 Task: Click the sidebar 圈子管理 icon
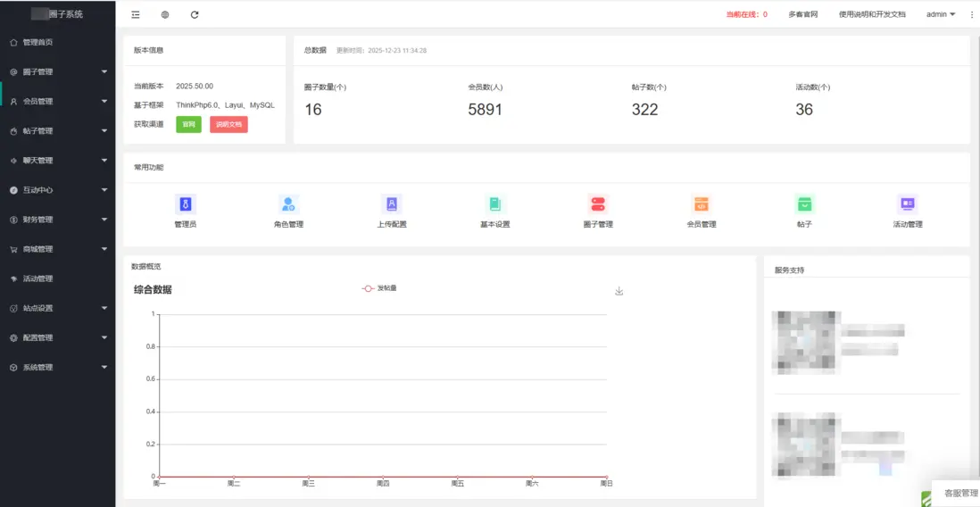click(13, 72)
